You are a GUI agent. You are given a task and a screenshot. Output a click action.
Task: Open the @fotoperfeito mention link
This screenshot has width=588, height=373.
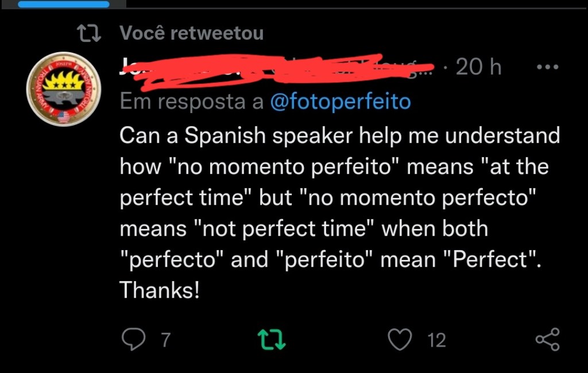click(x=340, y=102)
